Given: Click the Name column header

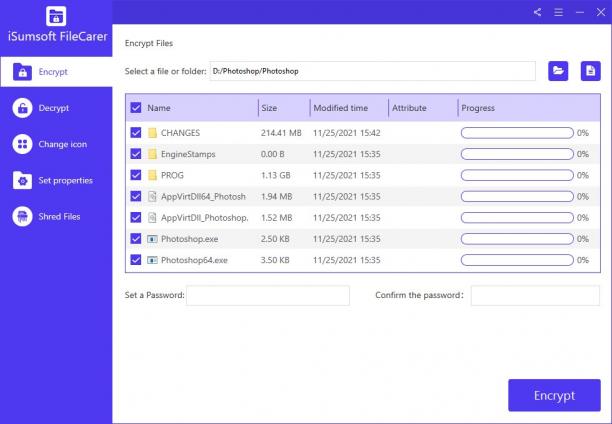Looking at the screenshot, I should click(x=159, y=108).
